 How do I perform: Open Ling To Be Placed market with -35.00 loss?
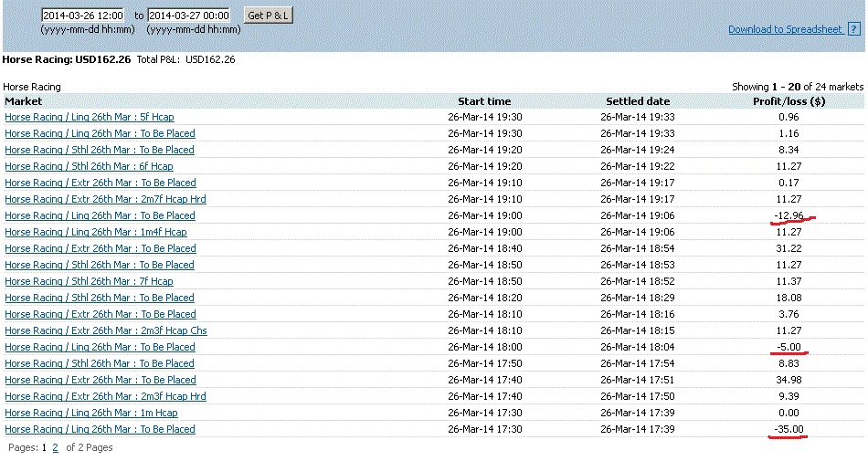pyautogui.click(x=100, y=429)
